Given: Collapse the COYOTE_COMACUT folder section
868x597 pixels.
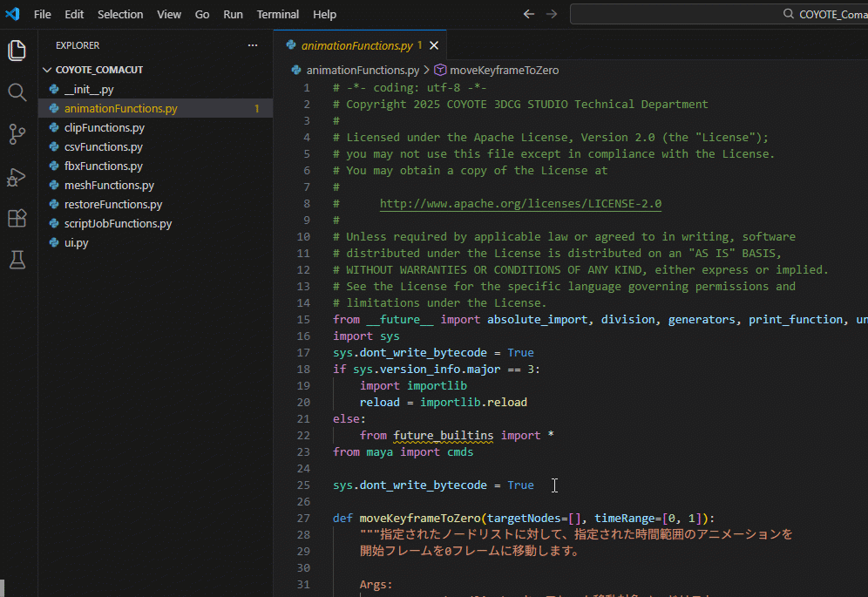Looking at the screenshot, I should [x=48, y=70].
